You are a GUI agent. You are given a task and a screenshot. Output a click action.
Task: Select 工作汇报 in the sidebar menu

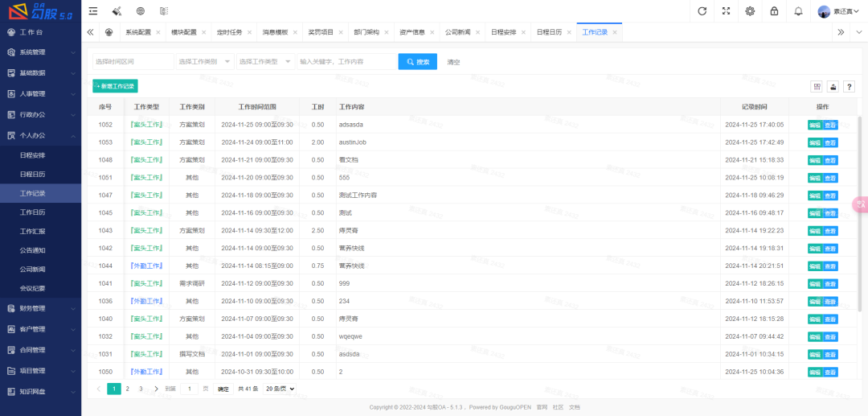[32, 231]
